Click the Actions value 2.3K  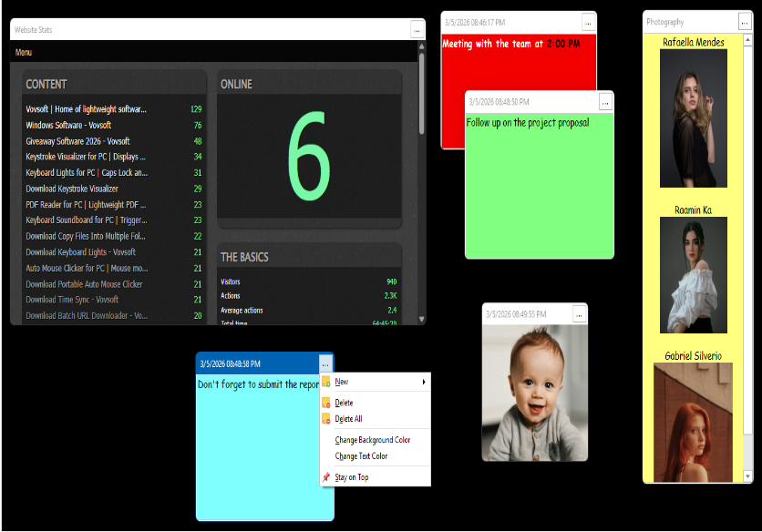tap(390, 295)
